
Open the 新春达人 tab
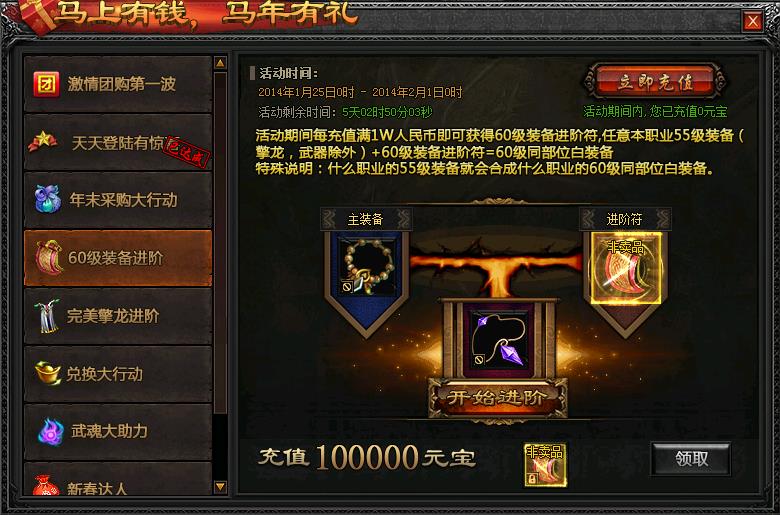click(118, 480)
